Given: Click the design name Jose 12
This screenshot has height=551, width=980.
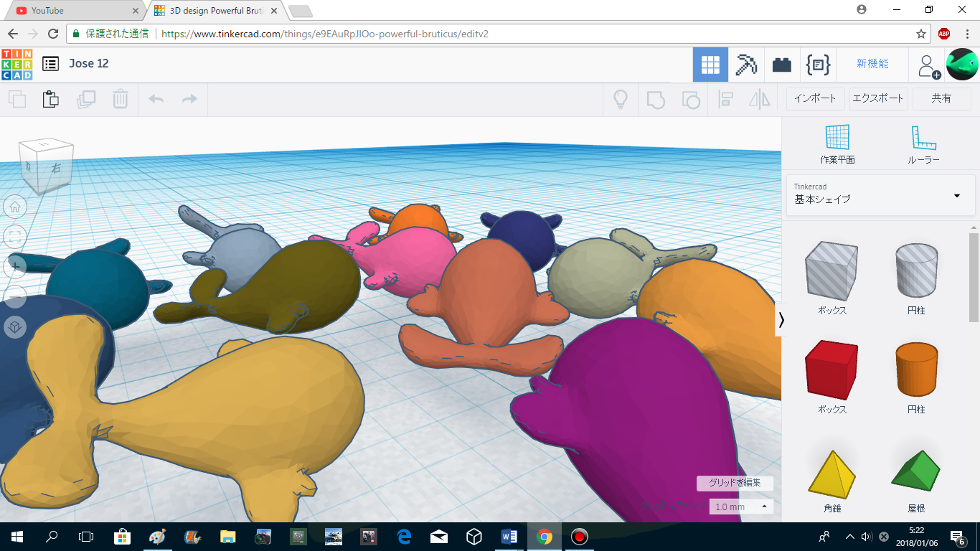Looking at the screenshot, I should coord(89,63).
